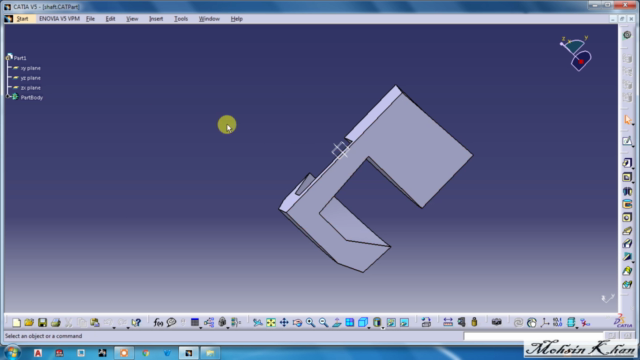The image size is (640, 360).
Task: Open the View menu
Action: point(132,19)
